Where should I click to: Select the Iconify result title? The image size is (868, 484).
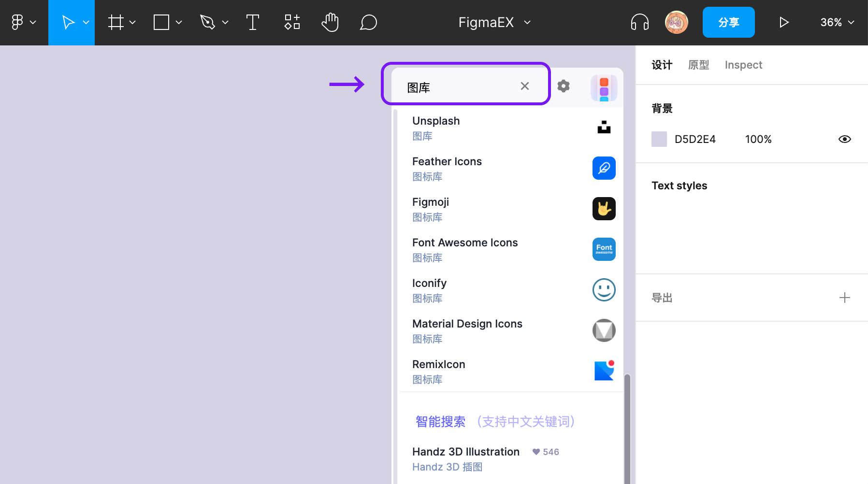click(429, 283)
